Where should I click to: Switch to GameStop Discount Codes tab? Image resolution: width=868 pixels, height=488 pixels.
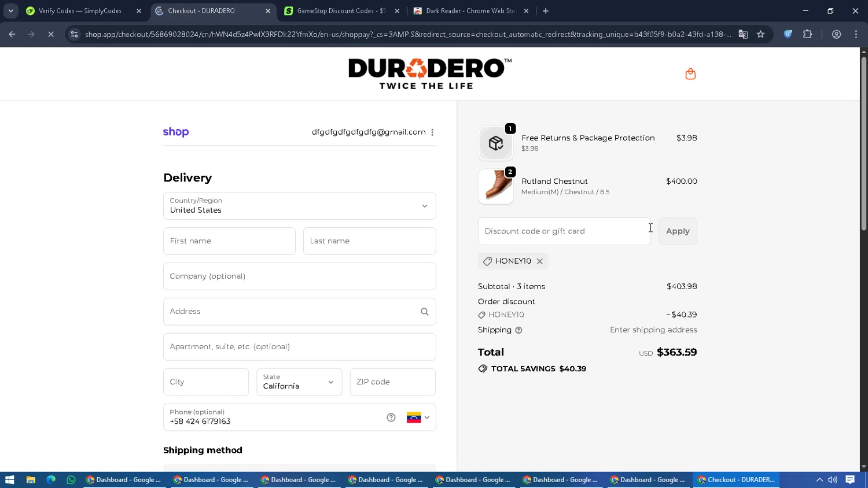[x=341, y=11]
